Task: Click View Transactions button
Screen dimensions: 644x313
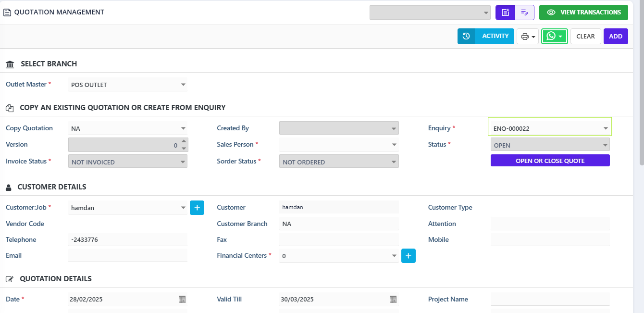Action: pos(583,13)
